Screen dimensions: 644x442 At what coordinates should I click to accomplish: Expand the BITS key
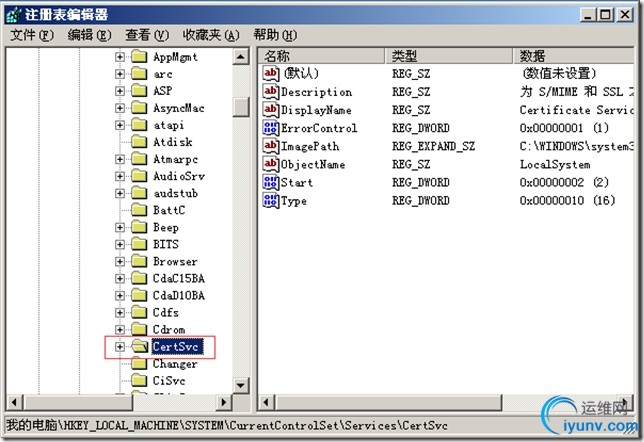click(120, 244)
